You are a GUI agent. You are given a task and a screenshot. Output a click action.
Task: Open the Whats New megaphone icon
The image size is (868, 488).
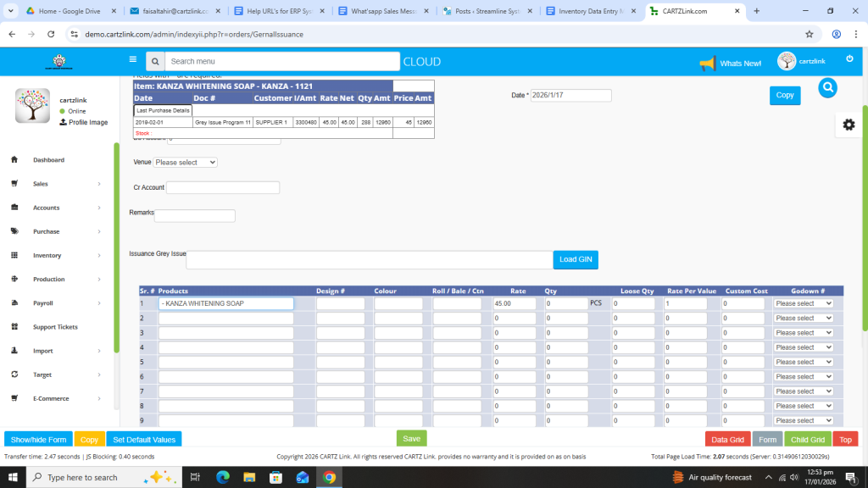click(707, 63)
